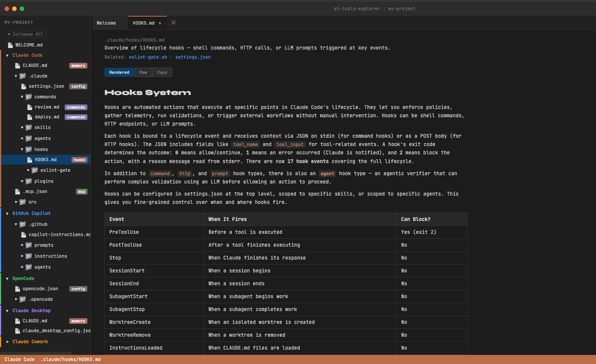Switch to Rendered view

coord(119,72)
